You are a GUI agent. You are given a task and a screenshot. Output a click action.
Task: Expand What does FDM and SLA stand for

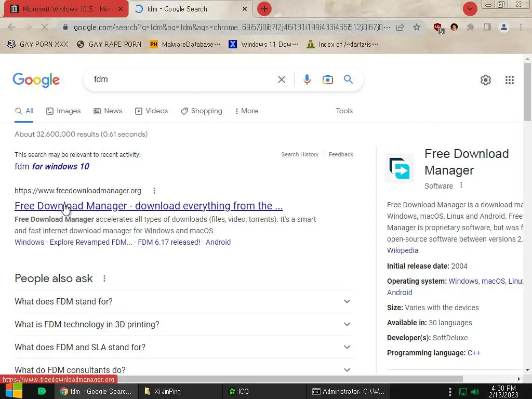184,347
